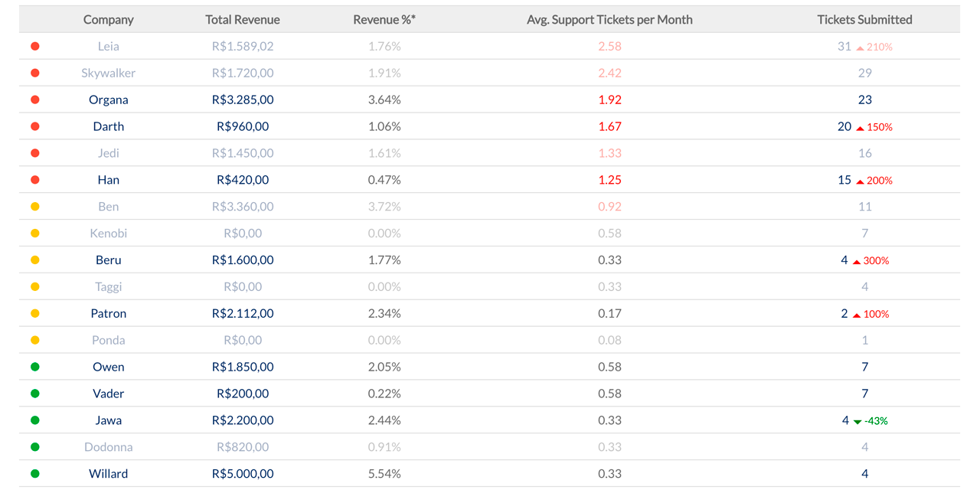Click the yellow status dot for Kenobi
980x490 pixels.
click(x=34, y=234)
